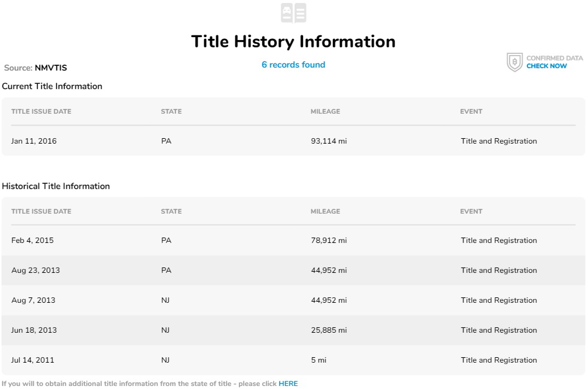Select the Jul 14, 2011 record row
588x389 pixels.
pyautogui.click(x=32, y=360)
